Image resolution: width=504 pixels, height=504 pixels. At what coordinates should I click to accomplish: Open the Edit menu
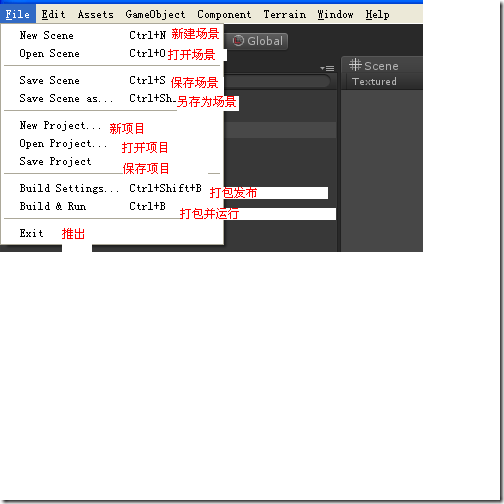tap(53, 14)
